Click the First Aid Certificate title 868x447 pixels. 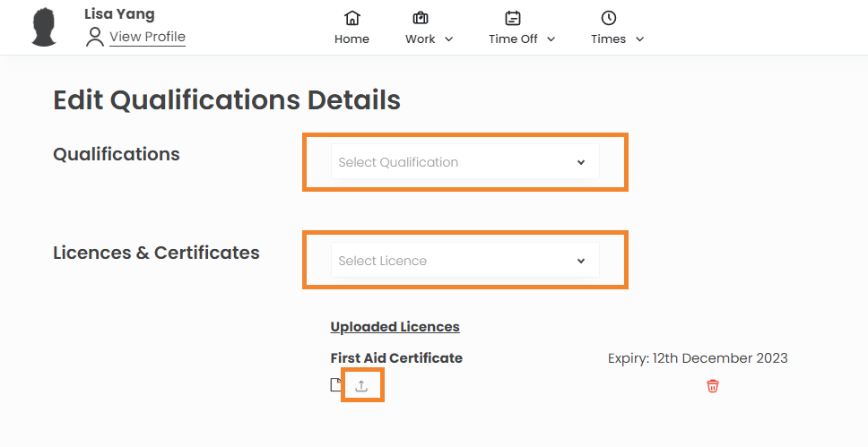pos(396,358)
